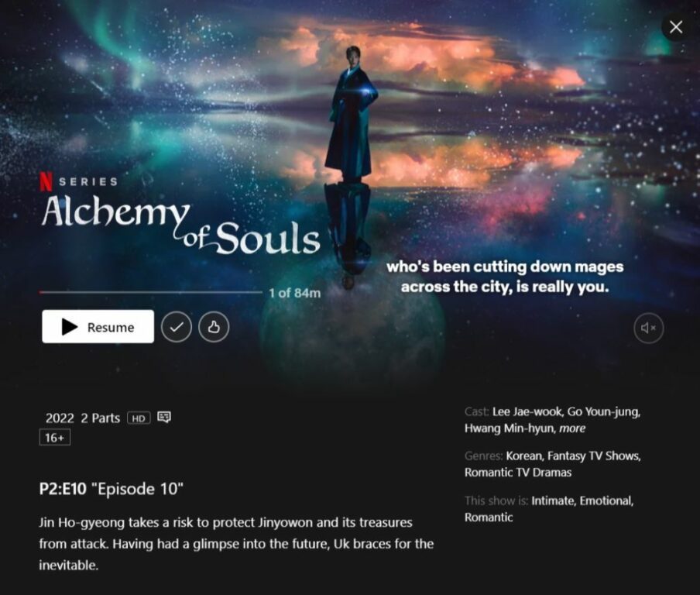Unmute the trailer audio speaker icon
The height and width of the screenshot is (595, 700).
pos(648,328)
